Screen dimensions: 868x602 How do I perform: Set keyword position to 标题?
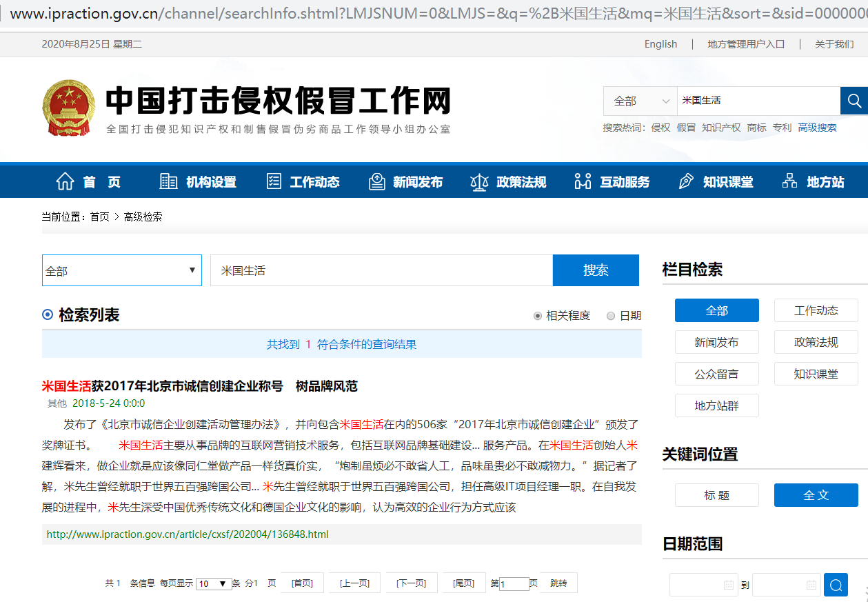click(x=717, y=495)
